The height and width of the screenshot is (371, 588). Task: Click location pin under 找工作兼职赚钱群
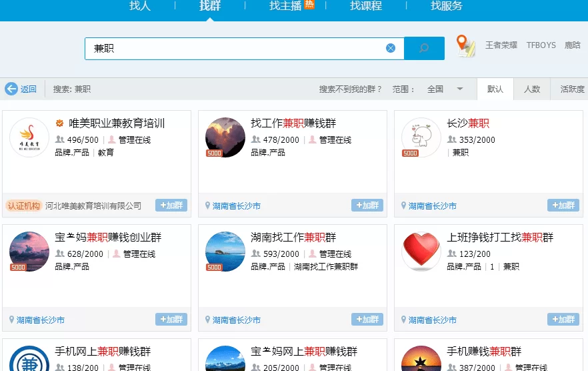pyautogui.click(x=208, y=206)
